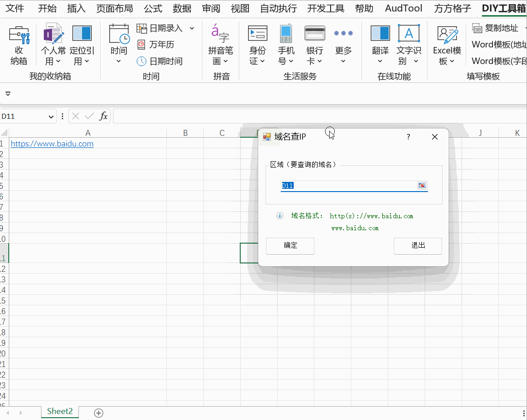Click the quick access toolbar customize arrow
This screenshot has width=527, height=420.
8,93
